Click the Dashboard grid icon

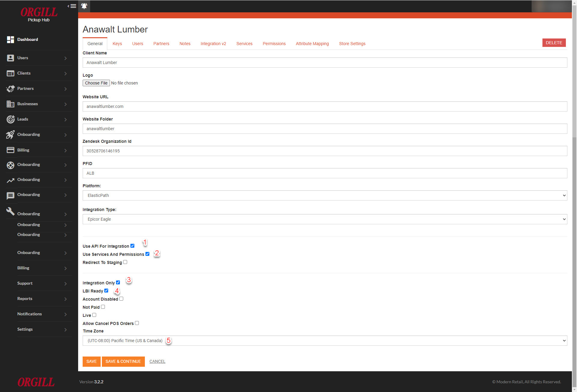(x=11, y=39)
